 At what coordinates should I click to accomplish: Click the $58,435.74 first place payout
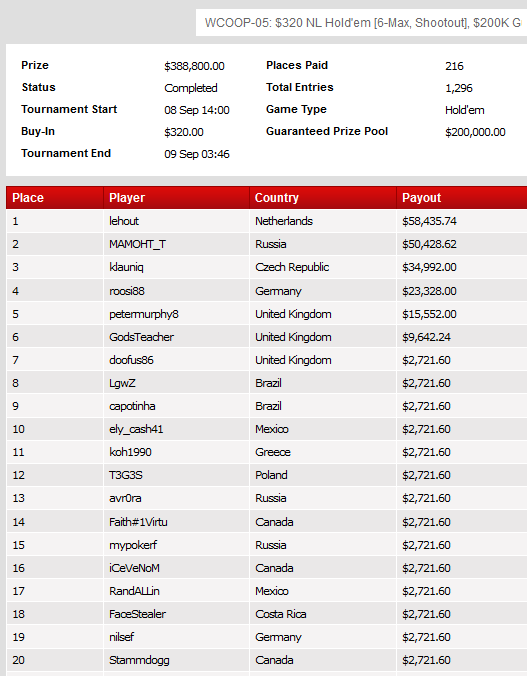pos(429,221)
